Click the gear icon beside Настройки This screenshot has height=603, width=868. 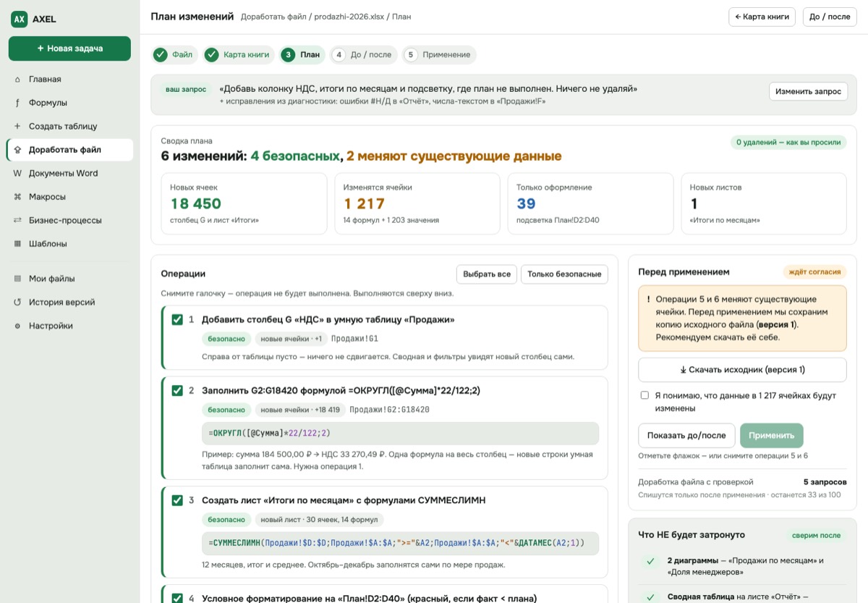point(17,326)
